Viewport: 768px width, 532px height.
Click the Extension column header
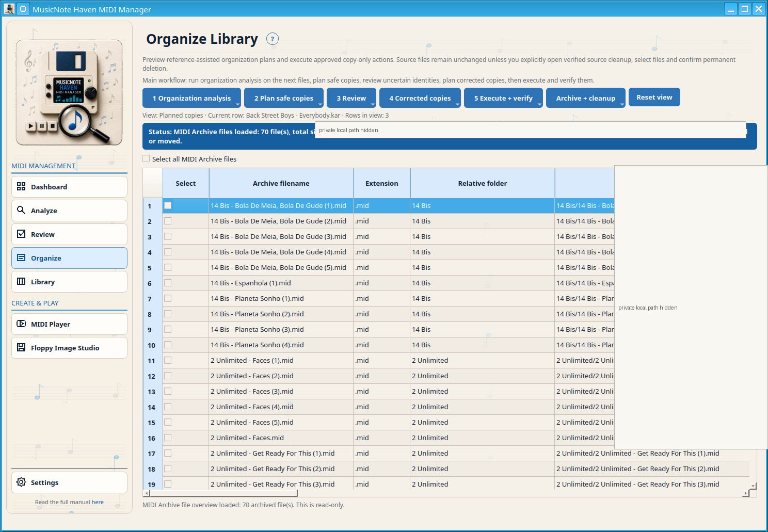coord(382,183)
